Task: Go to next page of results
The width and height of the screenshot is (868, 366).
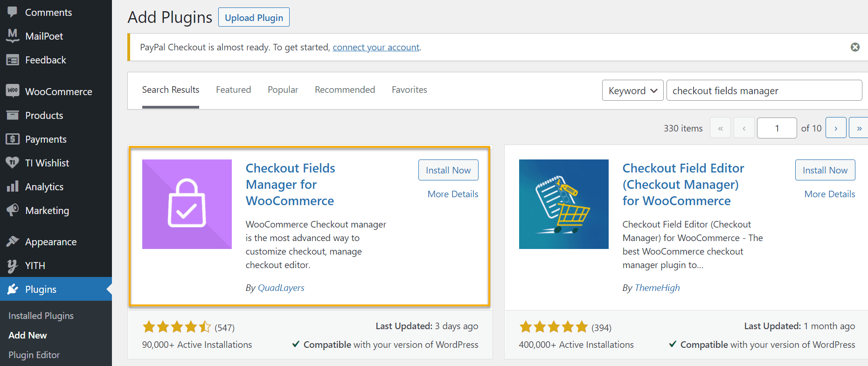Action: pos(836,128)
